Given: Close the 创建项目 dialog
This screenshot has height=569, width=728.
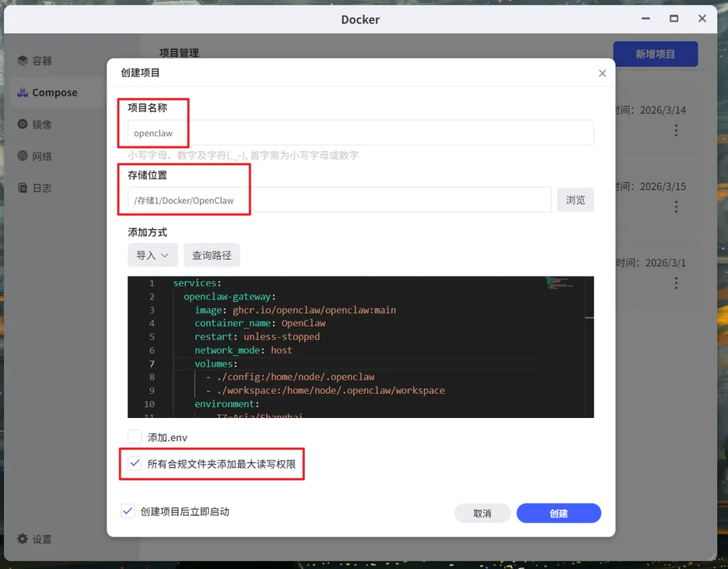Looking at the screenshot, I should (x=602, y=73).
